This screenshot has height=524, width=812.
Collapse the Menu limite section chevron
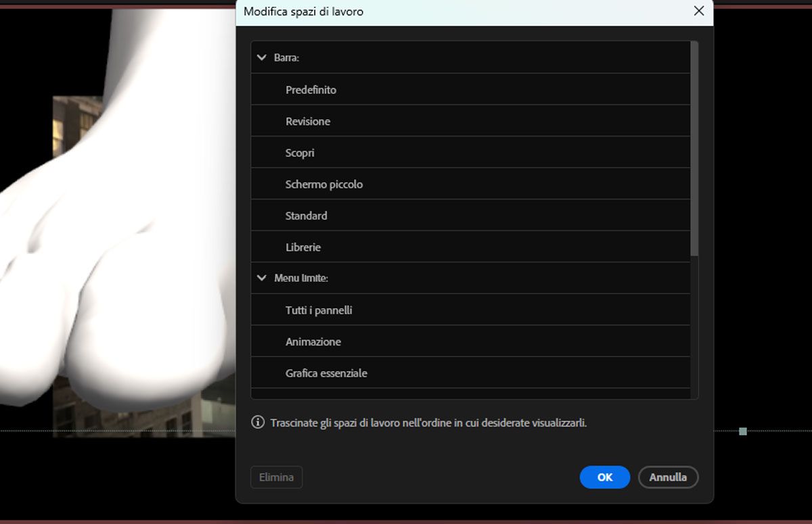262,278
